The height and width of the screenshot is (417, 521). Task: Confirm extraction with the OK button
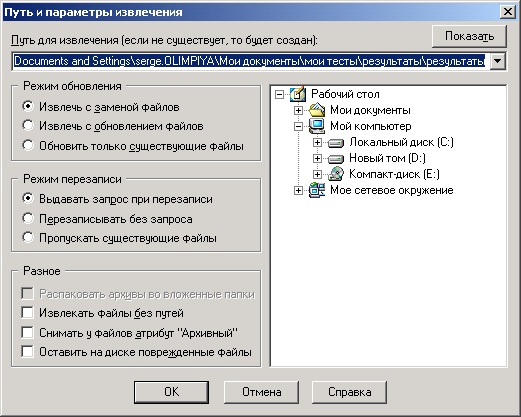click(x=171, y=392)
